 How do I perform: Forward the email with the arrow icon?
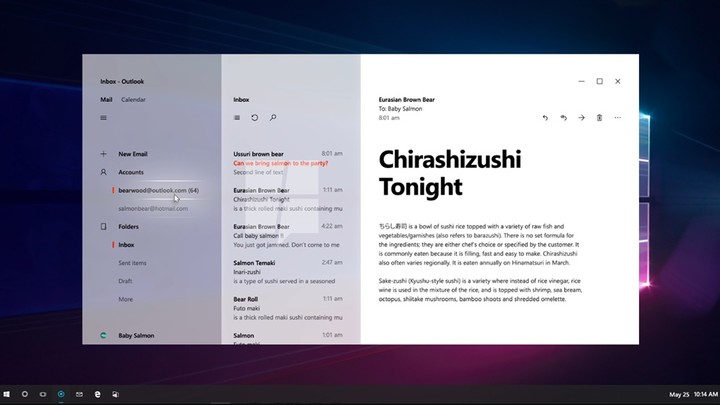click(x=581, y=118)
